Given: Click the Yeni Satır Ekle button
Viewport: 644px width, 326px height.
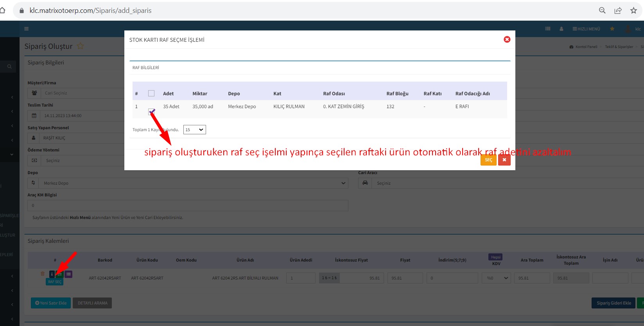Looking at the screenshot, I should pyautogui.click(x=51, y=303).
